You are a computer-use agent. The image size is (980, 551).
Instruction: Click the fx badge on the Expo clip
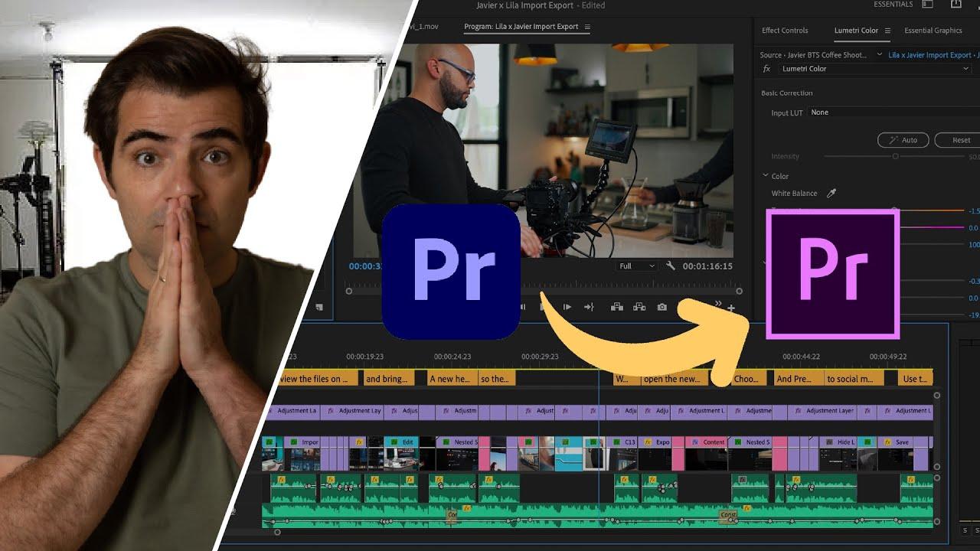[x=648, y=442]
